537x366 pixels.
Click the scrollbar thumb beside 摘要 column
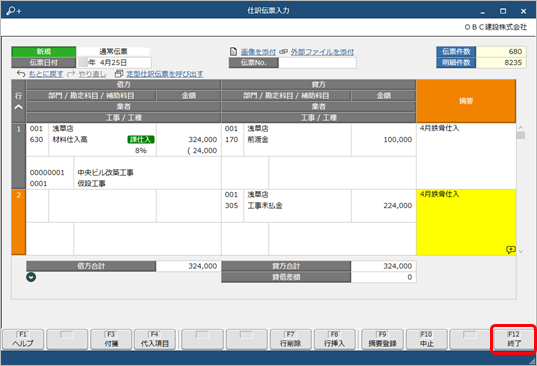coord(521,135)
